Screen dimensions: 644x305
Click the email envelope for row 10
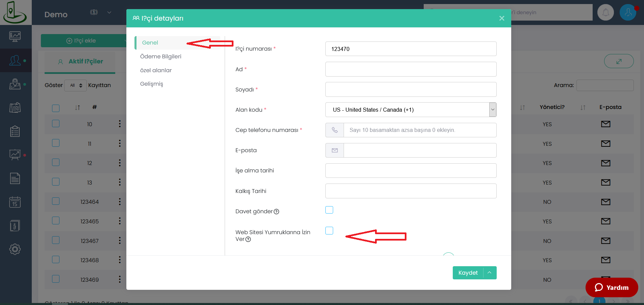[x=606, y=124]
